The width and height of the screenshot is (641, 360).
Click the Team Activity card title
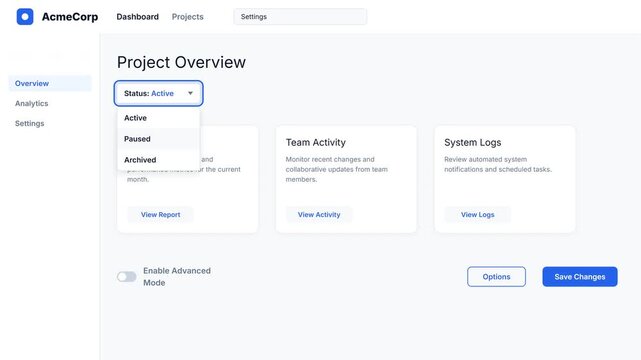316,142
